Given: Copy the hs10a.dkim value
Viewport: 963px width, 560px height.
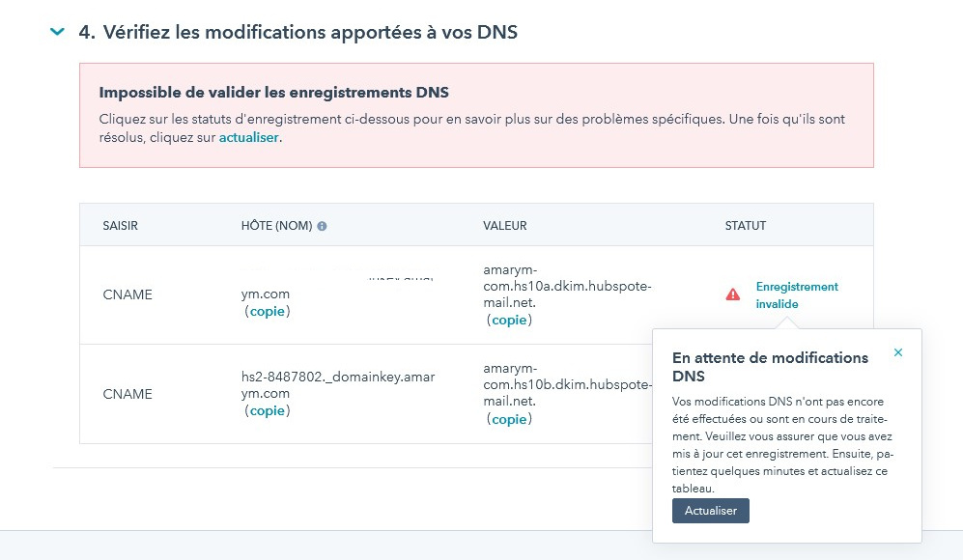Looking at the screenshot, I should point(509,320).
